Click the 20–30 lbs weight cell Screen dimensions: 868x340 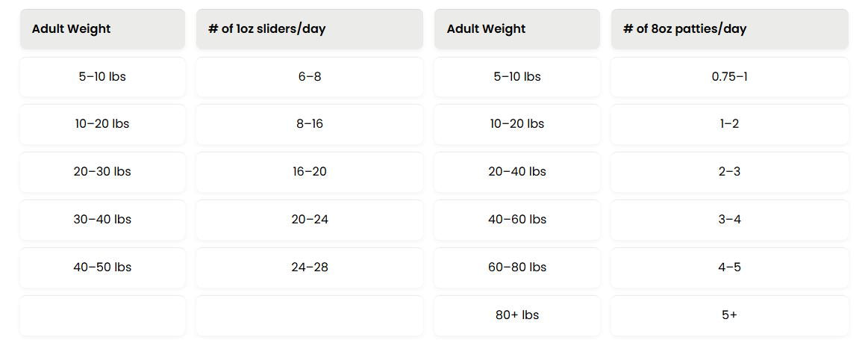pyautogui.click(x=102, y=172)
